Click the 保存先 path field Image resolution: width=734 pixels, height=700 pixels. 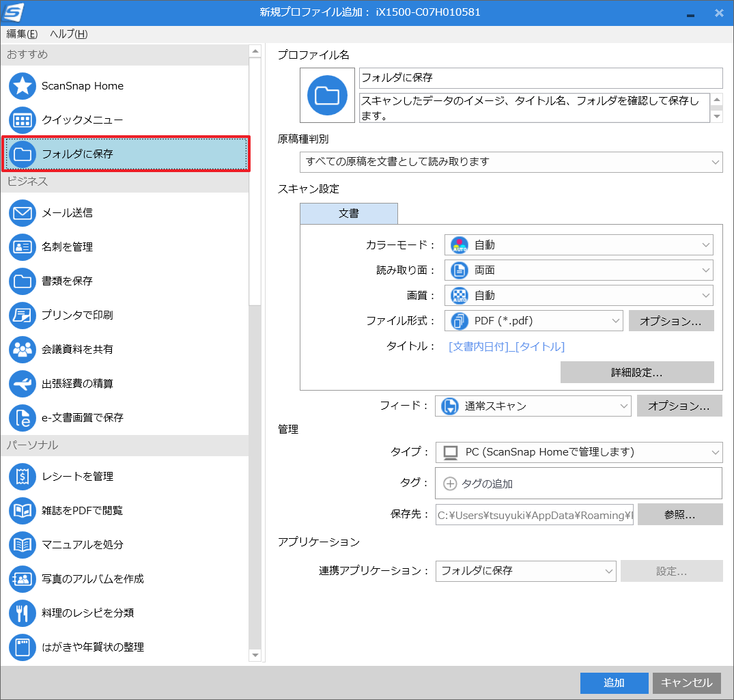[534, 514]
